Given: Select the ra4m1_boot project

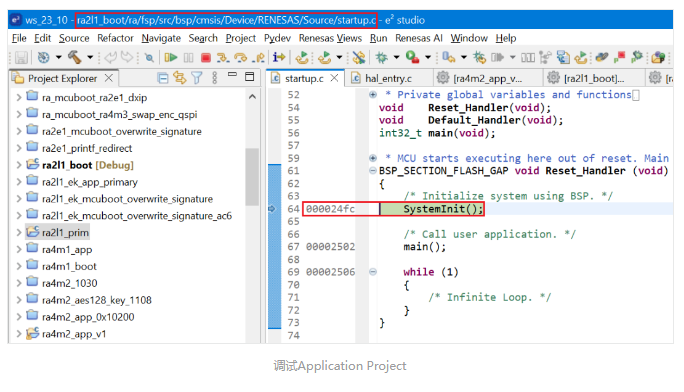Looking at the screenshot, I should pos(69,266).
